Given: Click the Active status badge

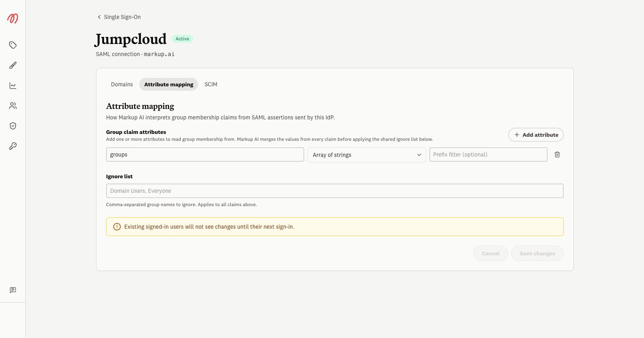Looking at the screenshot, I should coord(182,39).
